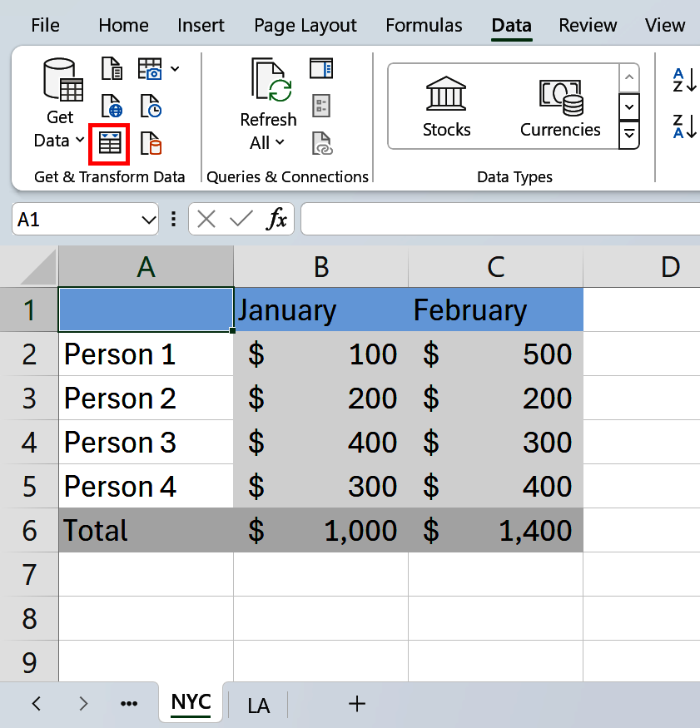Switch to the Formulas ribbon tab
The width and height of the screenshot is (700, 728).
[x=424, y=25]
